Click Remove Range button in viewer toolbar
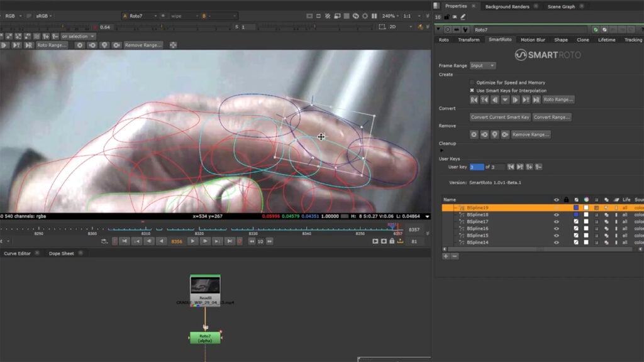This screenshot has height=362, width=644. pos(143,45)
